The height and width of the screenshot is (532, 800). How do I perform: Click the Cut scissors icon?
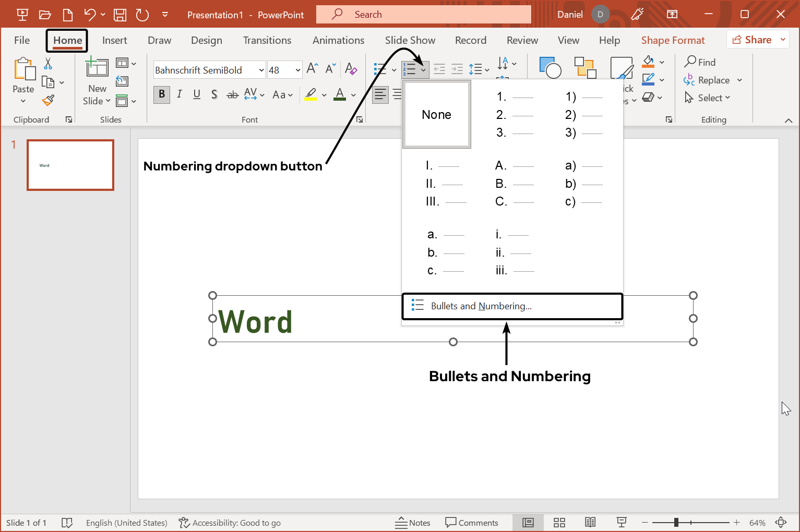48,64
